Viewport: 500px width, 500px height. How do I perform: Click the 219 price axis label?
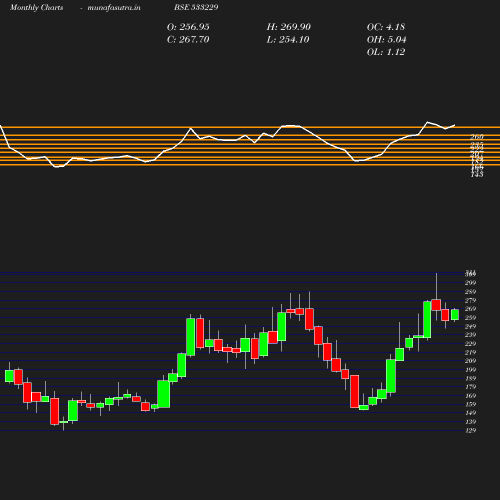point(470,352)
